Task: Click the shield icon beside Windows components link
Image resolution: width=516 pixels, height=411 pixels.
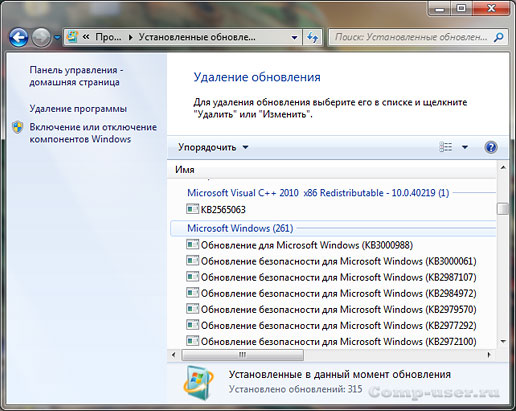Action: [x=17, y=127]
